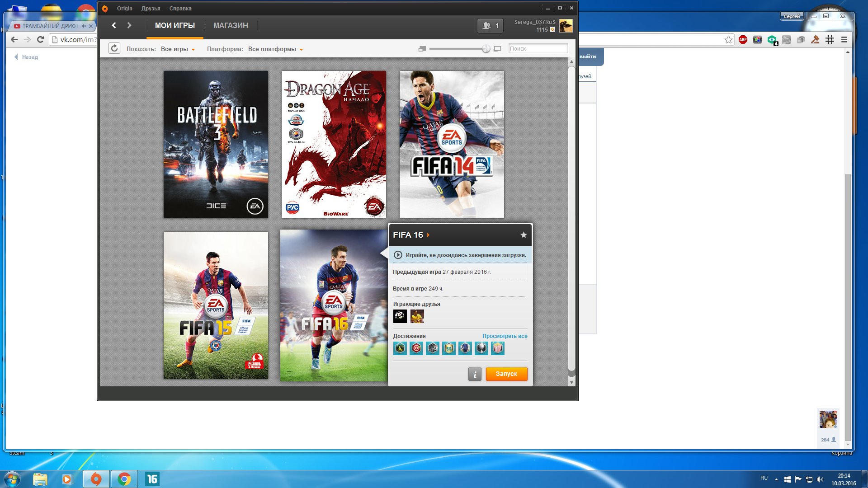Click Chrome back arrow button
Screen dimensions: 868x488
click(x=14, y=40)
